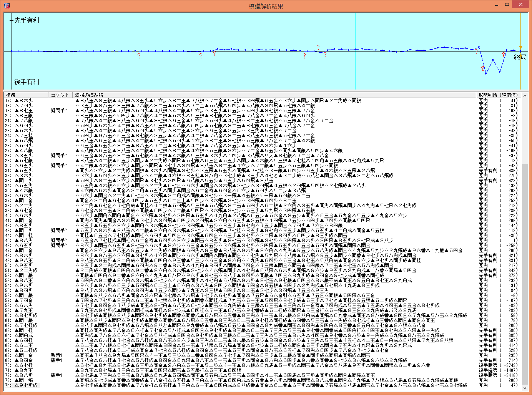Click the leftmost red question mark on the graph

(139, 56)
